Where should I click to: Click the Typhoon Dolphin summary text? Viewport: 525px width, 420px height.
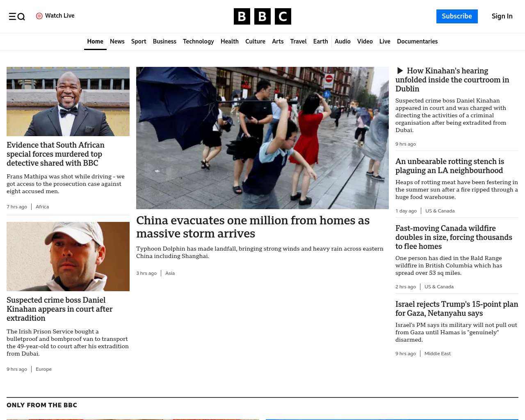point(260,252)
